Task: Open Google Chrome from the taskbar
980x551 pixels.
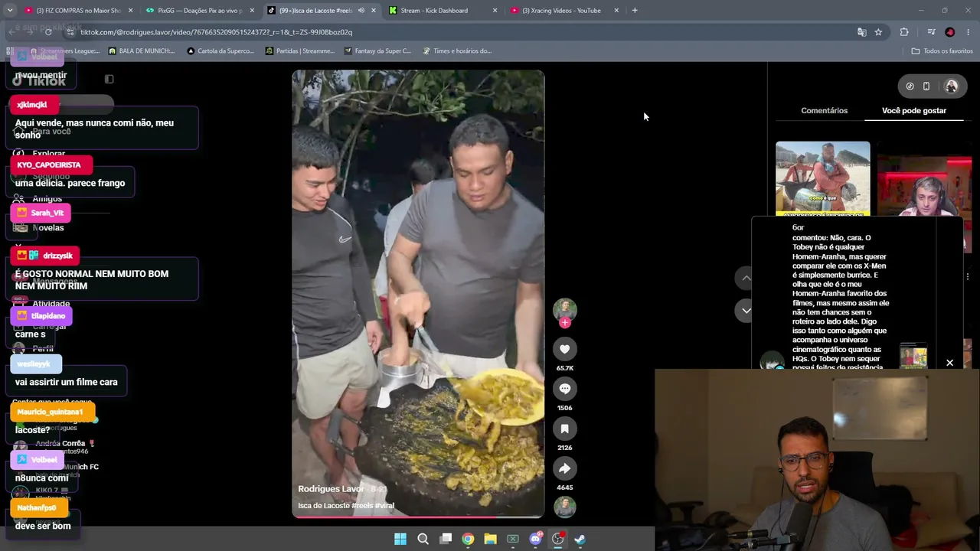Action: (468, 539)
